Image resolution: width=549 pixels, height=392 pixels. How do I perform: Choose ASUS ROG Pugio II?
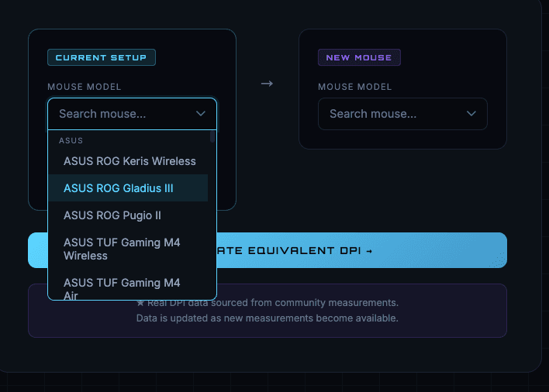(128, 215)
